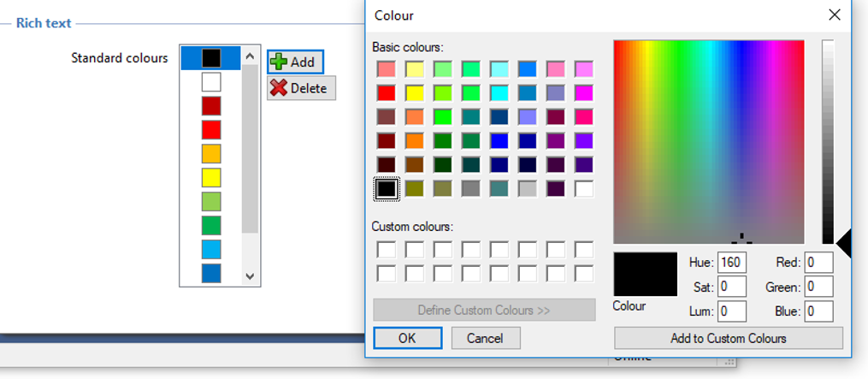
Task: Pick the light green standard colour swatch
Action: pyautogui.click(x=211, y=202)
